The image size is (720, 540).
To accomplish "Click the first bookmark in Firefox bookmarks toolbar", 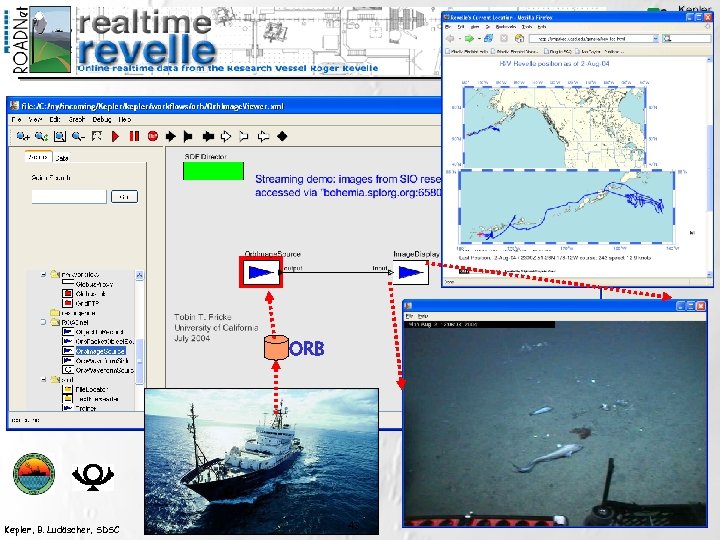I will tap(467, 51).
